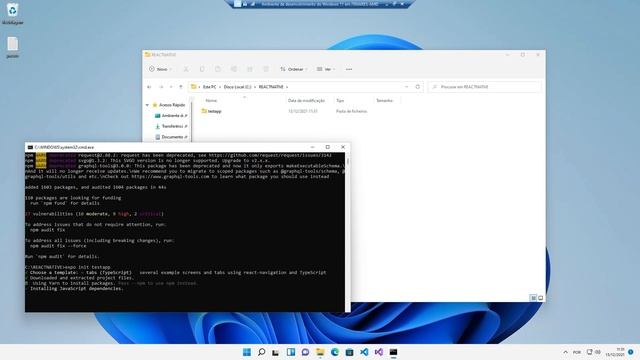Open Microsoft Store from the taskbar
The width and height of the screenshot is (640, 360).
point(349,352)
